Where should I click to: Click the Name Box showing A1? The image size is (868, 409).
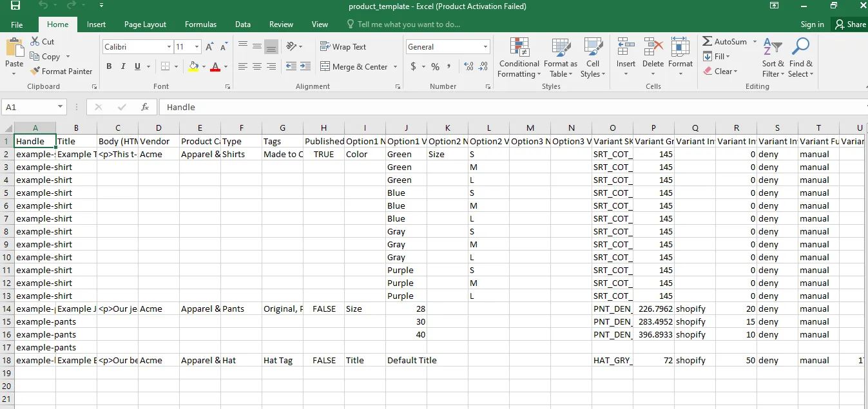(34, 107)
